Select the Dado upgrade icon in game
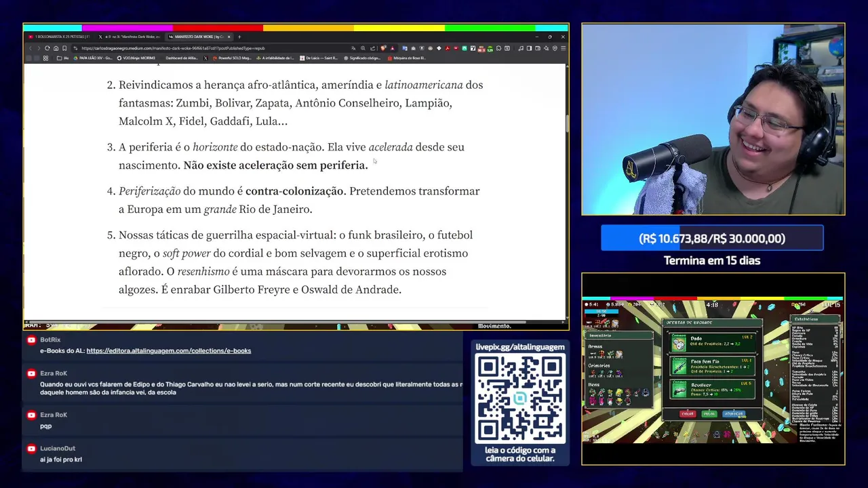The image size is (868, 488). tap(679, 343)
